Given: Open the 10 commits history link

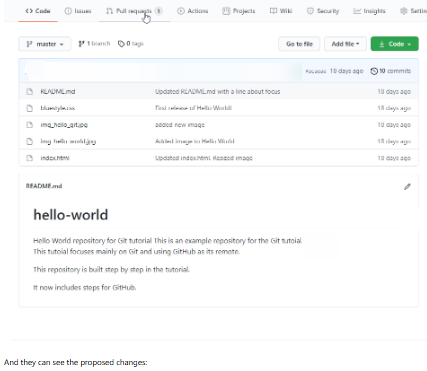Looking at the screenshot, I should [x=391, y=71].
